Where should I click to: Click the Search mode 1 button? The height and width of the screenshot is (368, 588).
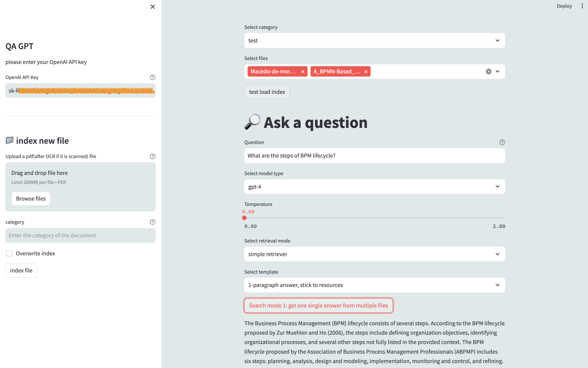pos(318,306)
